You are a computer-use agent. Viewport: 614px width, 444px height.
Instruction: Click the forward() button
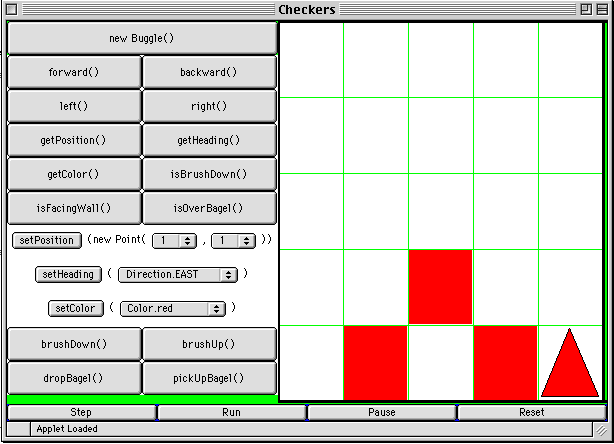tap(74, 73)
